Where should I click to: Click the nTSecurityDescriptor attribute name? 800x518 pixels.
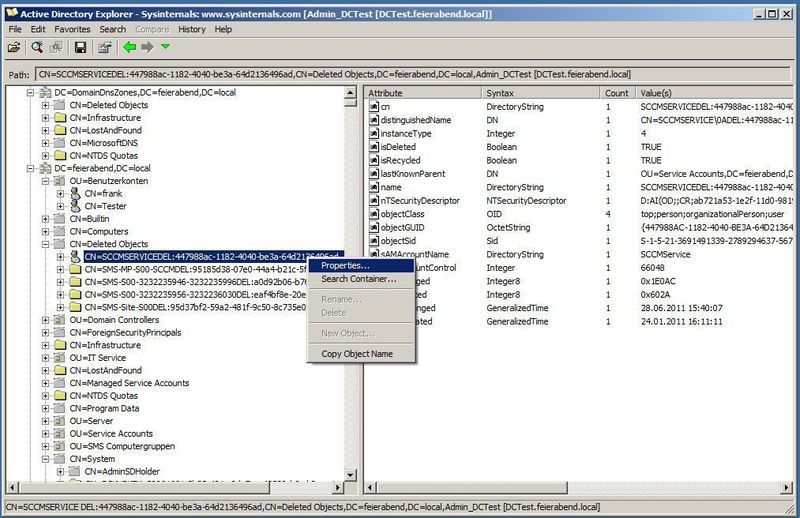click(x=420, y=201)
